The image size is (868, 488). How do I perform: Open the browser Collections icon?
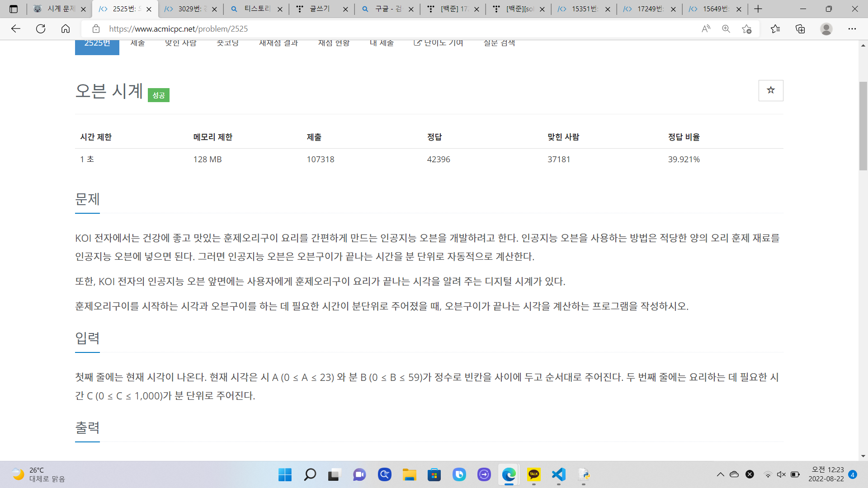point(800,29)
